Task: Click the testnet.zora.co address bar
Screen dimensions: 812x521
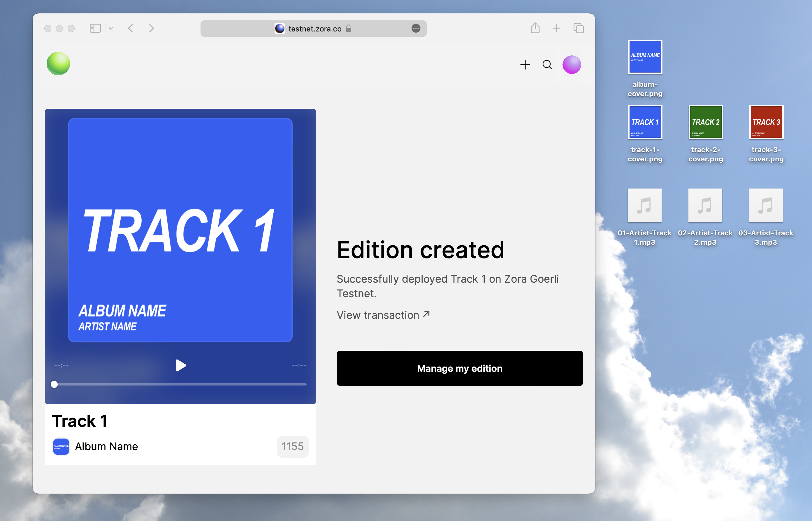Action: 313,29
